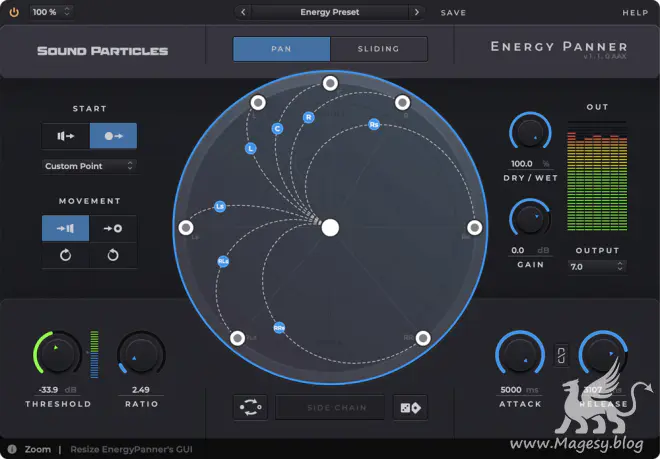This screenshot has height=459, width=660.
Task: Switch to the PAN tab
Action: pyautogui.click(x=281, y=49)
